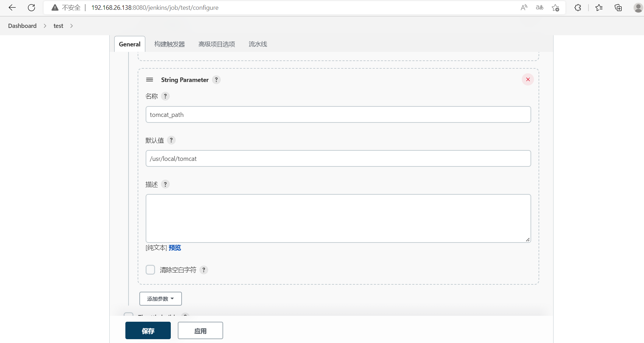The image size is (644, 343).
Task: Click the browser address bar URL
Action: coord(155,8)
